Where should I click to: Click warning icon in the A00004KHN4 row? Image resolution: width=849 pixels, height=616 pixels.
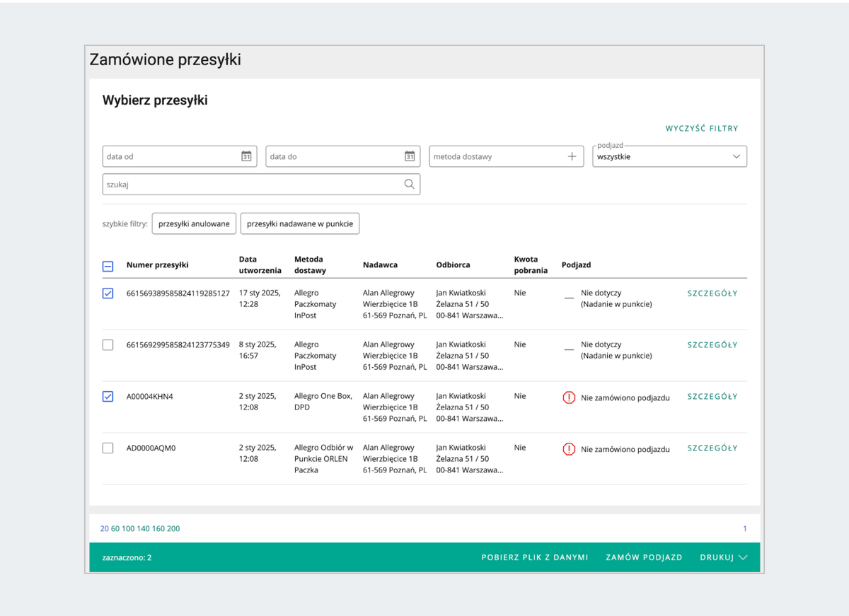coord(569,397)
